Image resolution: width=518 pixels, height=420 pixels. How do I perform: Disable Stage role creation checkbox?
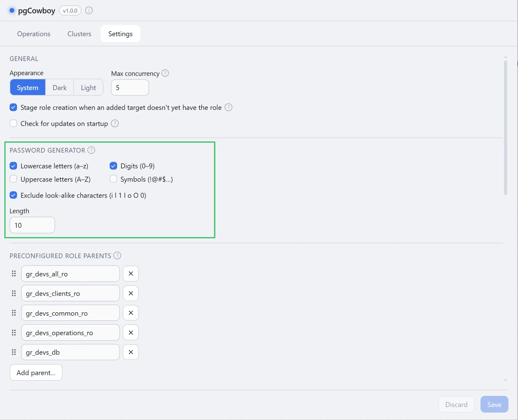(13, 107)
